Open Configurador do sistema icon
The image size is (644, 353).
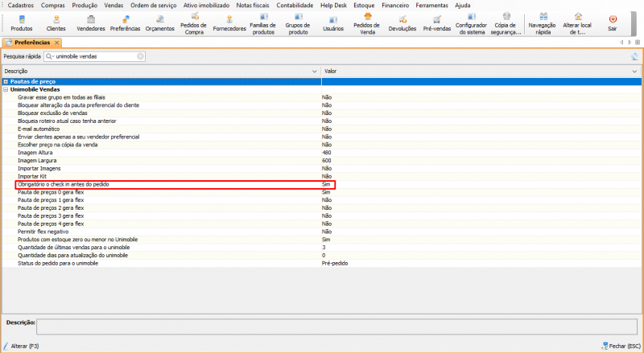pyautogui.click(x=472, y=23)
